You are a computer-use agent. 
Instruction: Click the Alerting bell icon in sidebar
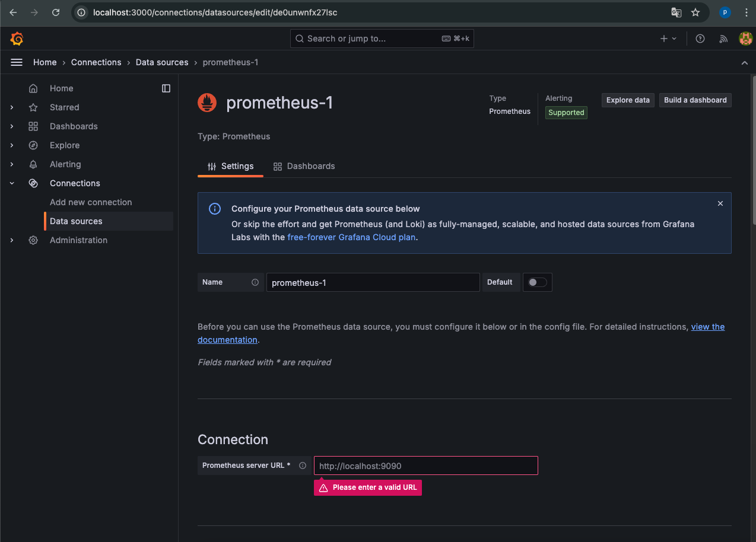[33, 164]
